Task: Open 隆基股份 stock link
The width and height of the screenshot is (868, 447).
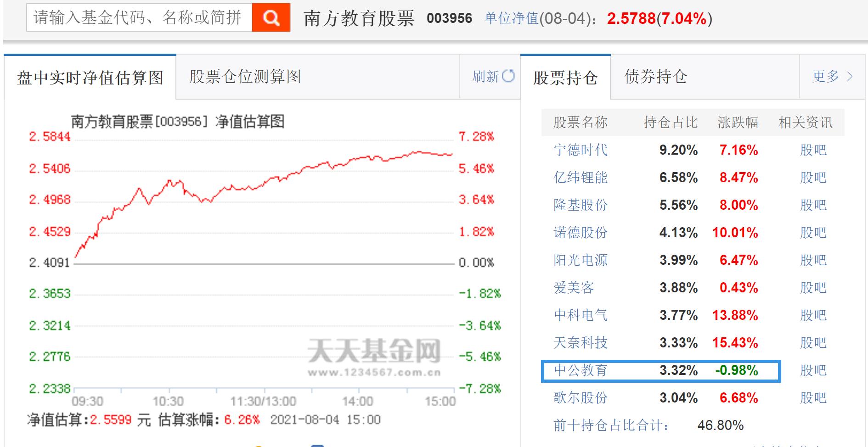Action: coord(581,205)
